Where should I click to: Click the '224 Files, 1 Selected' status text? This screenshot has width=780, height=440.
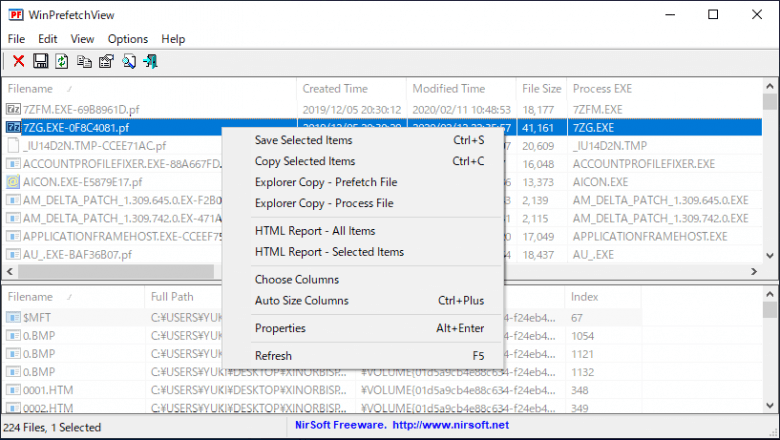52,427
